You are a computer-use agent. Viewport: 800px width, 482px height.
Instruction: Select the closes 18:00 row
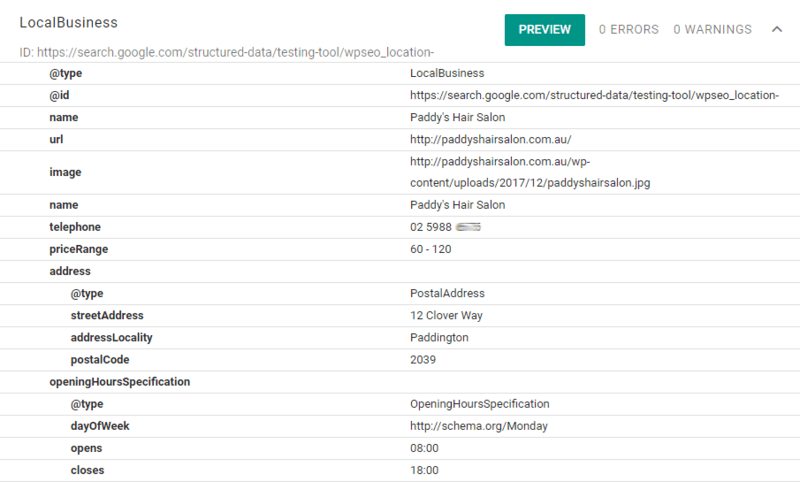click(x=400, y=470)
